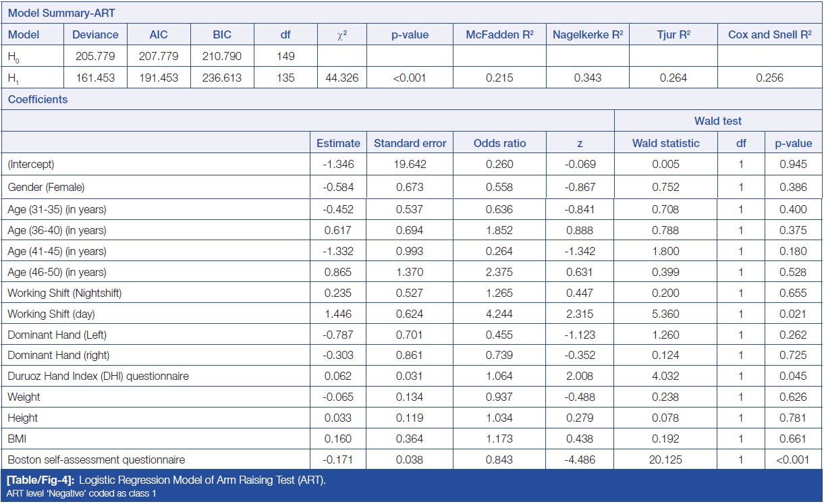Select the Standard error column header
This screenshot has height=504, width=824.
pyautogui.click(x=410, y=143)
